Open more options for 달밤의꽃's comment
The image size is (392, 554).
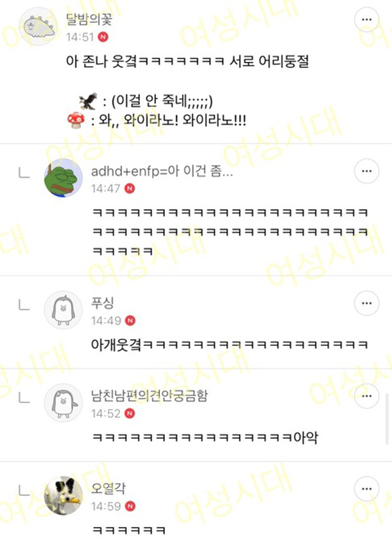367,20
